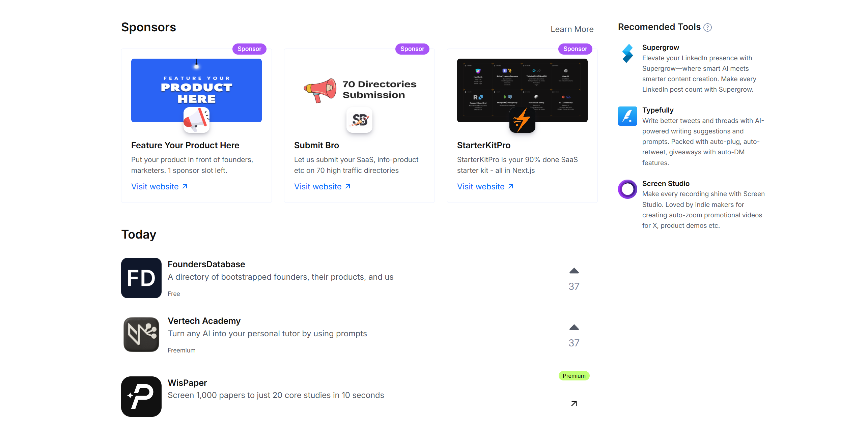Image resolution: width=868 pixels, height=433 pixels.
Task: Click the Premium badge on WisPaper
Action: click(x=574, y=376)
